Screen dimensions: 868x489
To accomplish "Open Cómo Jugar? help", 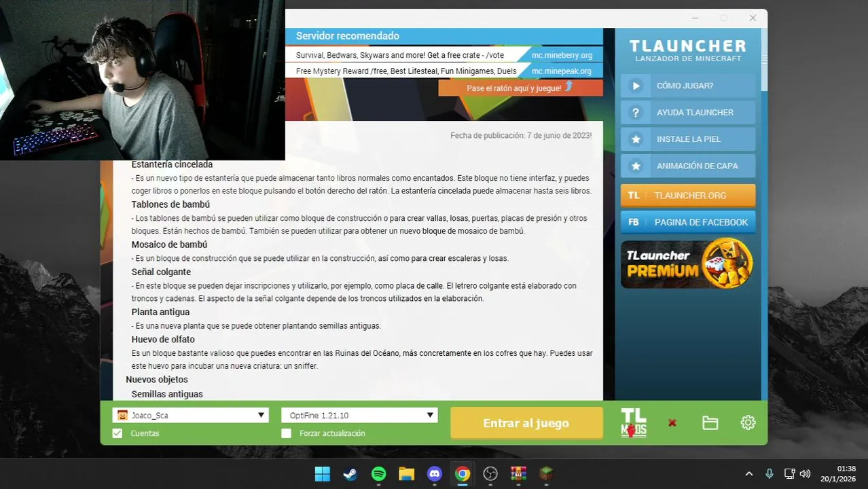I will [688, 86].
